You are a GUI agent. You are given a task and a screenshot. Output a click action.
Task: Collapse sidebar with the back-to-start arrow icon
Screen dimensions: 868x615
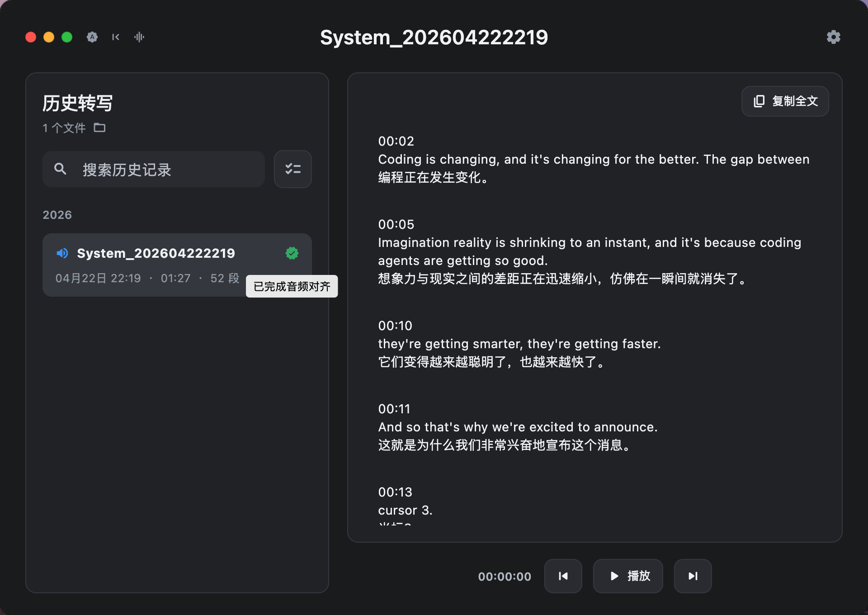click(116, 37)
